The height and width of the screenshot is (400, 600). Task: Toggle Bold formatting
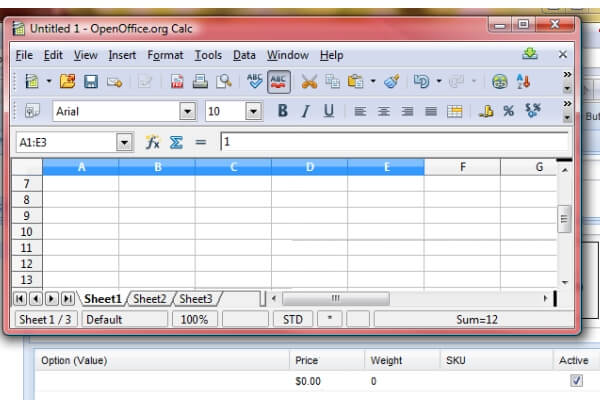282,111
